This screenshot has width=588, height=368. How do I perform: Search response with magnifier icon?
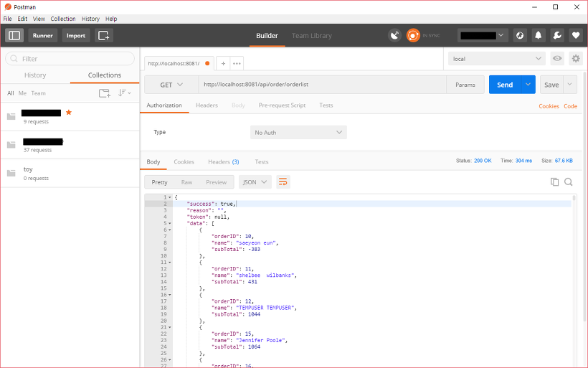pyautogui.click(x=569, y=182)
